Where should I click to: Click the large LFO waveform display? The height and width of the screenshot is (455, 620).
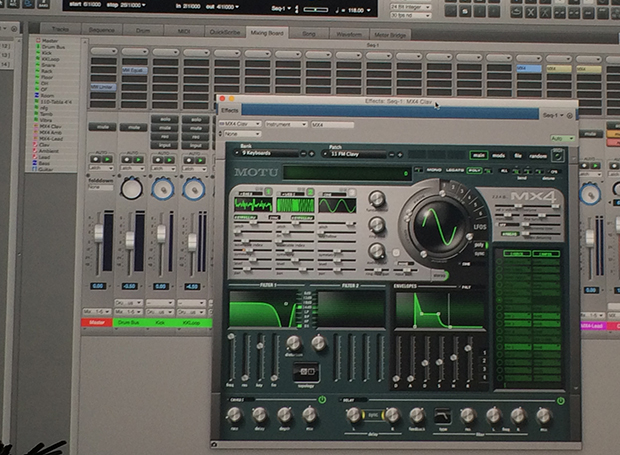click(439, 227)
